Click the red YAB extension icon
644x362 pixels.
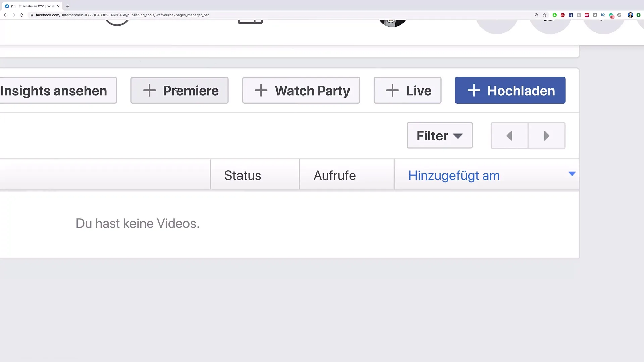tap(563, 15)
